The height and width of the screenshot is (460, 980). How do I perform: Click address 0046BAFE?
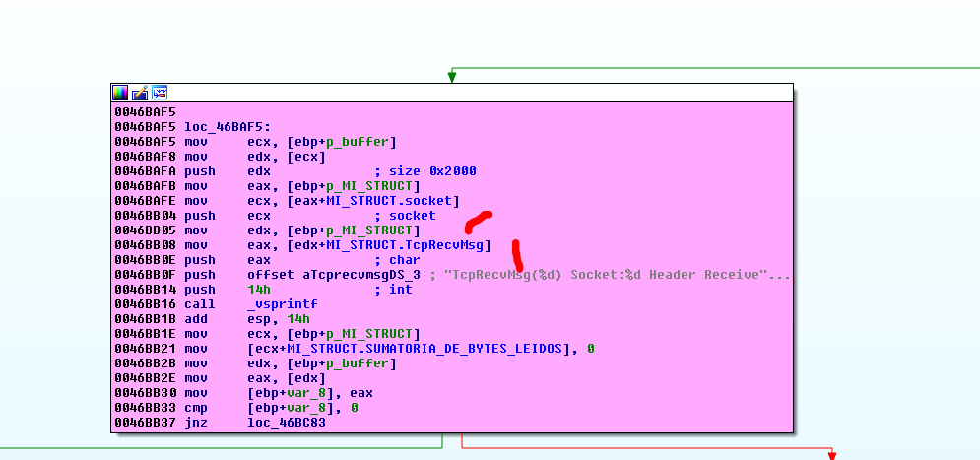point(146,201)
